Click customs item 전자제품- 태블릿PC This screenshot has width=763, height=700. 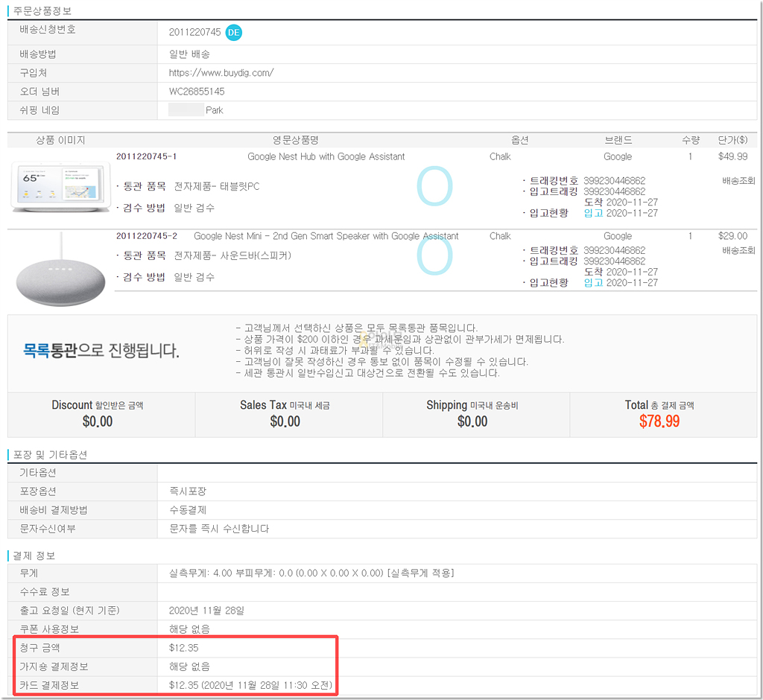217,186
